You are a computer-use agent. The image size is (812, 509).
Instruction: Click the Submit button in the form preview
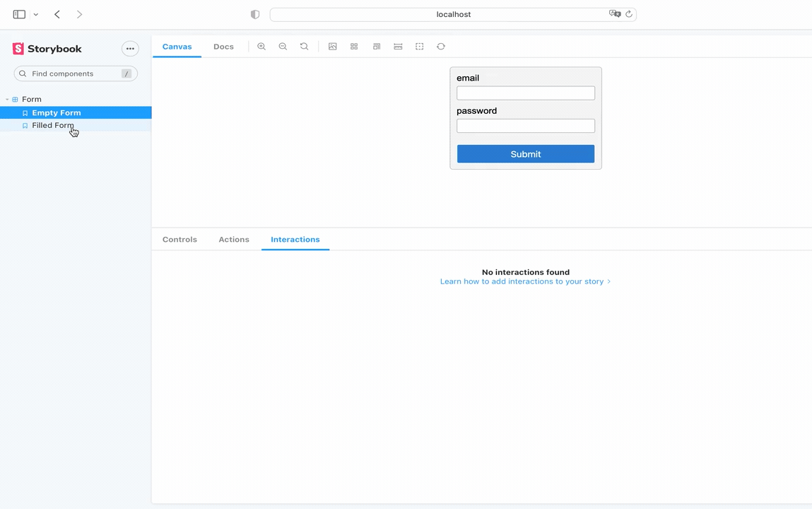tap(525, 153)
